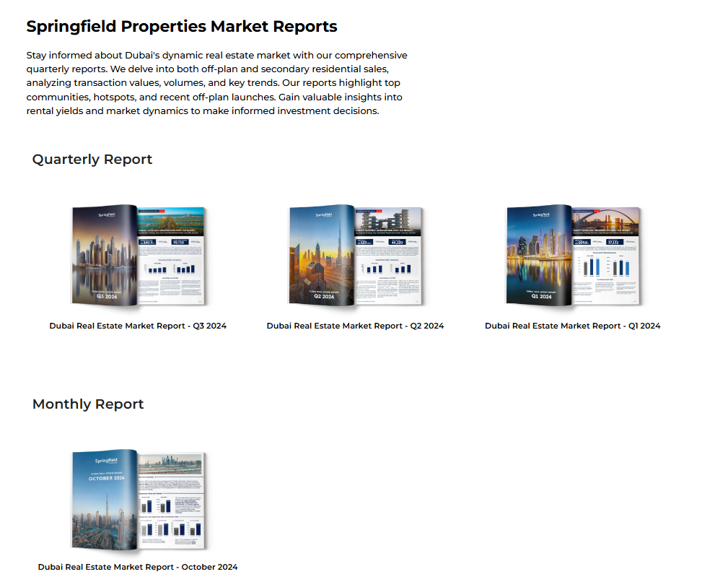Click the Springfield logo on the Q2 2024 cover
This screenshot has height=582, width=728.
323,214
